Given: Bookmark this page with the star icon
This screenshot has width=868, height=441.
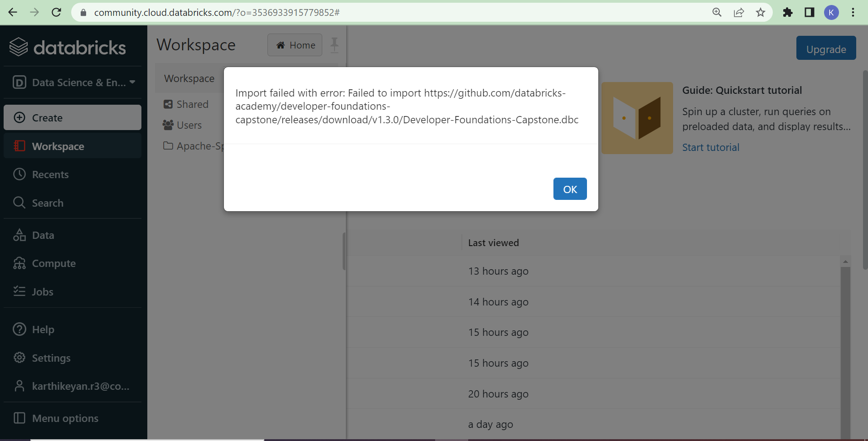Looking at the screenshot, I should point(760,12).
